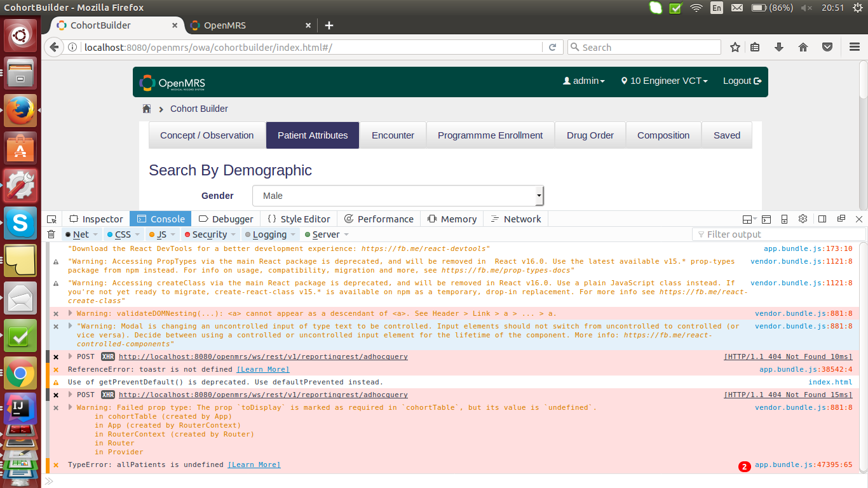
Task: Open the developer tools settings gear
Action: pos(803,219)
